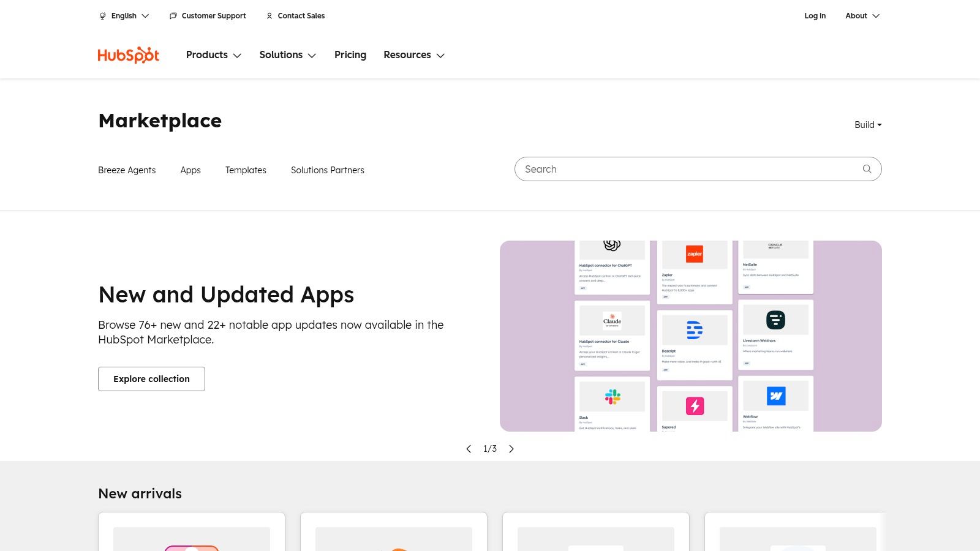This screenshot has width=980, height=551.
Task: Select the Zapier app icon
Action: [694, 254]
